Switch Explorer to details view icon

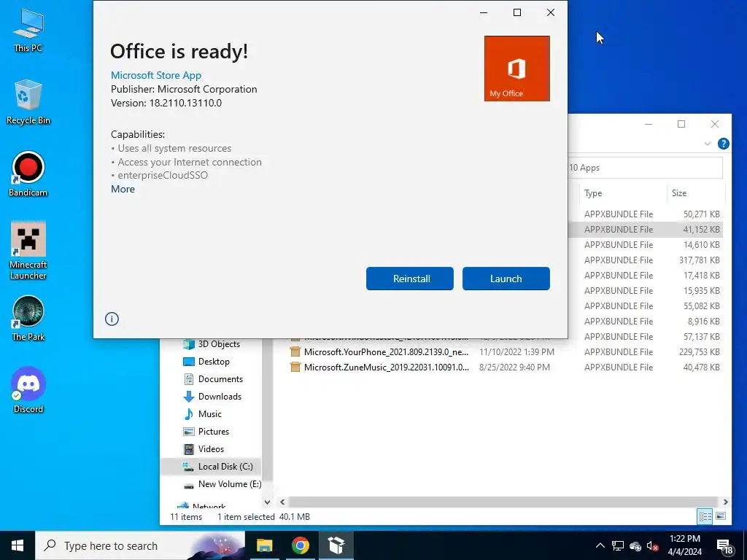[705, 517]
